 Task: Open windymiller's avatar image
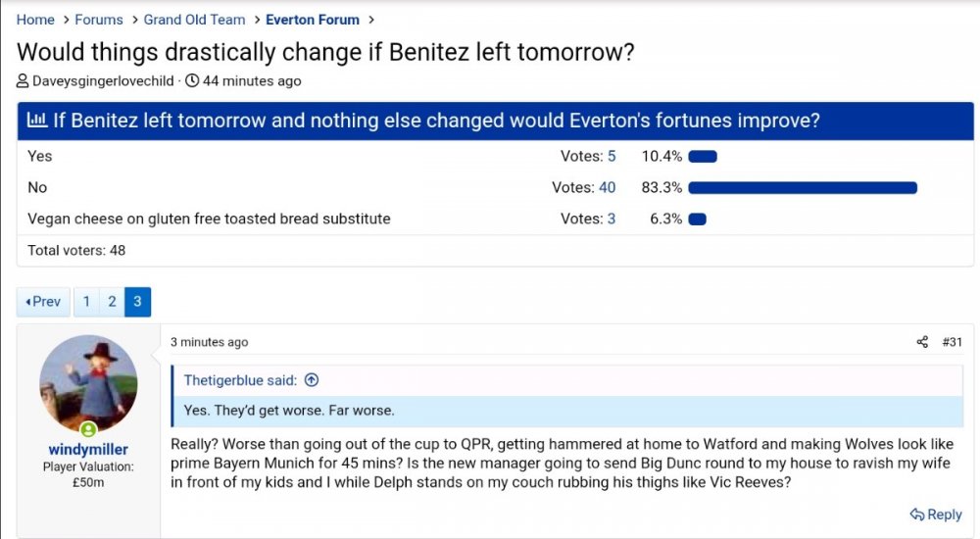coord(88,383)
